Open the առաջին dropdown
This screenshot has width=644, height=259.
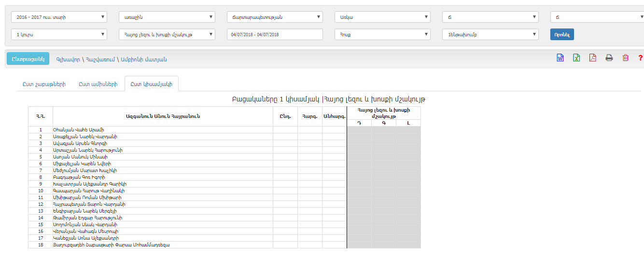pos(167,17)
